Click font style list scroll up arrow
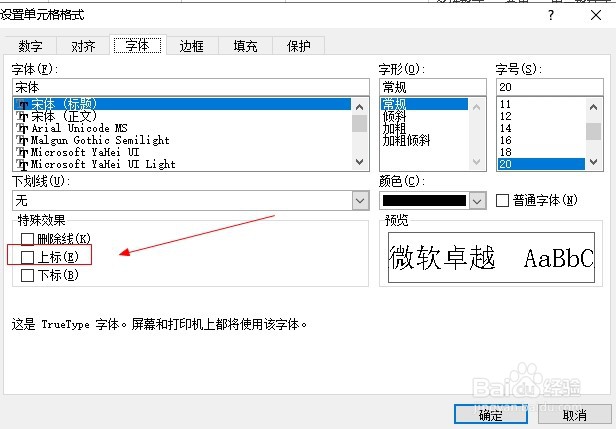The image size is (616, 429). coord(477,107)
